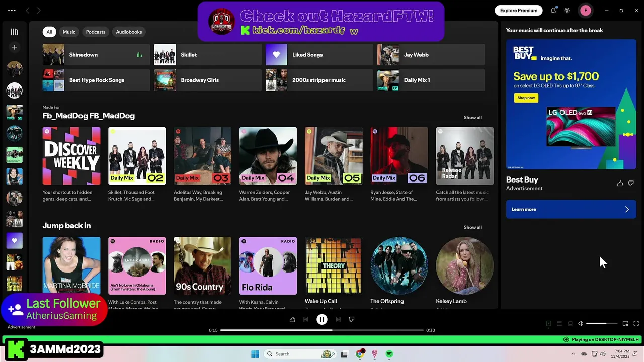Open the Skillet shortcut tile

click(208, 55)
